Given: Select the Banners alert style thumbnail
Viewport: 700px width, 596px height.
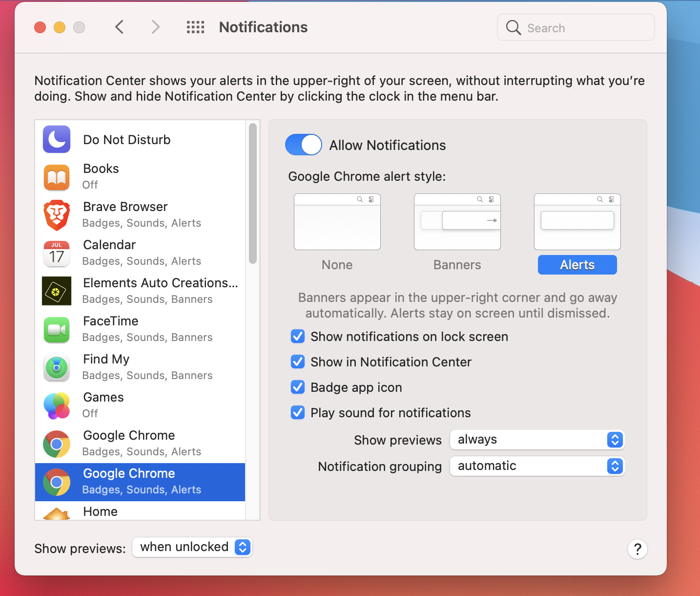Looking at the screenshot, I should point(457,222).
